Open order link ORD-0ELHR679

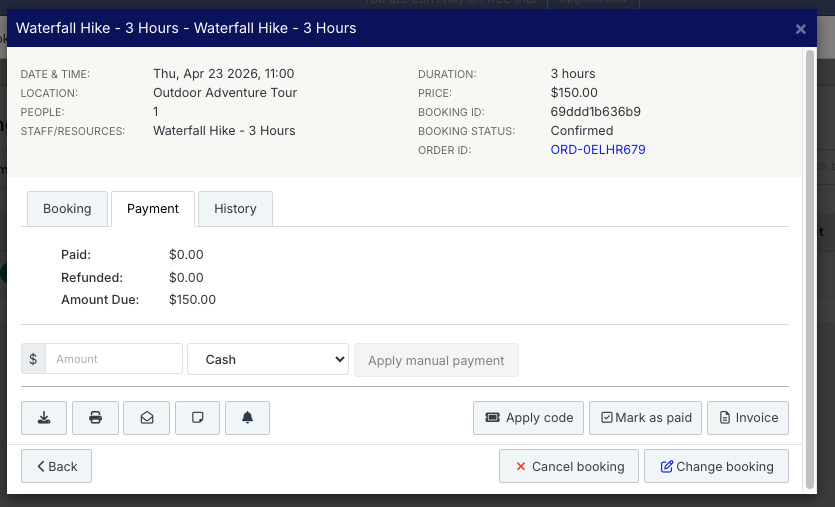click(x=597, y=150)
